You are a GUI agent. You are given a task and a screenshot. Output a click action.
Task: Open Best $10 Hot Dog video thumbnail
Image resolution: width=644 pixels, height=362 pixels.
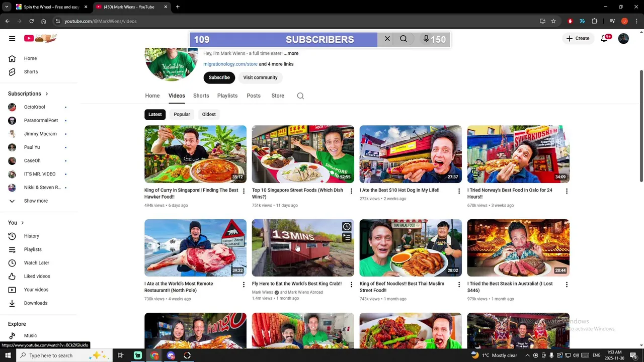(x=411, y=154)
